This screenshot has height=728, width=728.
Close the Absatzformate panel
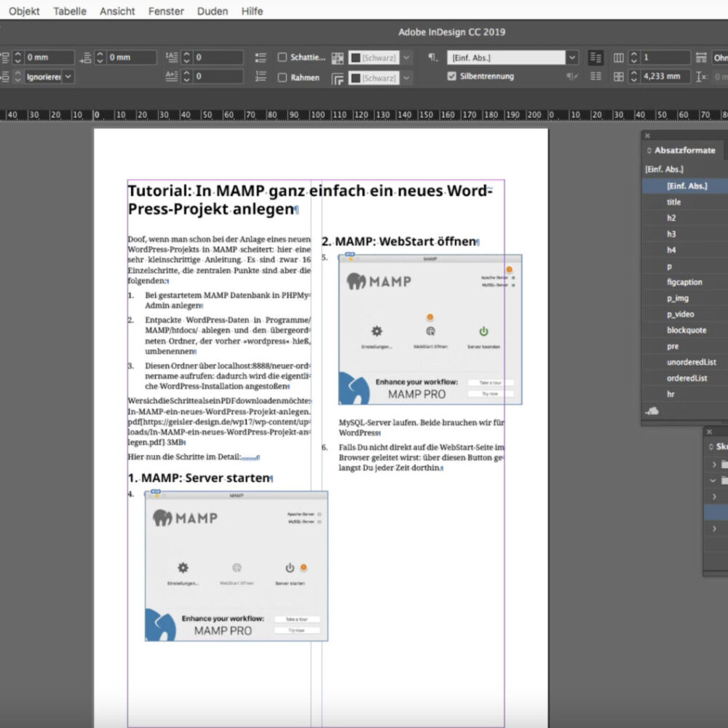(x=647, y=135)
